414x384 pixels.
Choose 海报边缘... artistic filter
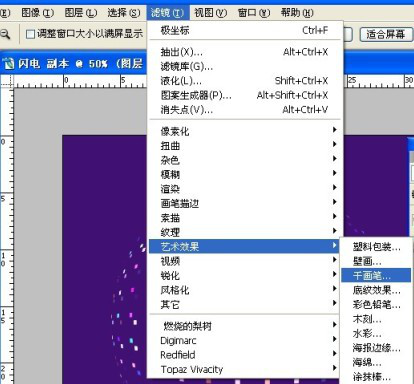tap(376, 348)
